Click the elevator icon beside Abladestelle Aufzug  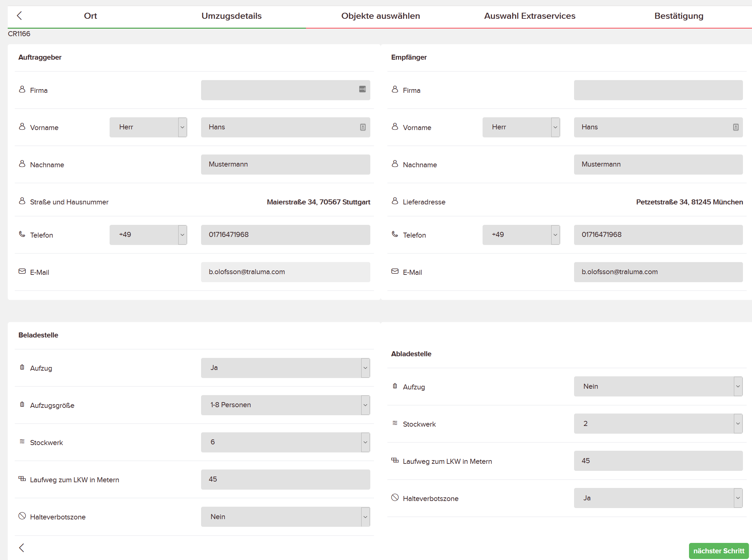395,386
